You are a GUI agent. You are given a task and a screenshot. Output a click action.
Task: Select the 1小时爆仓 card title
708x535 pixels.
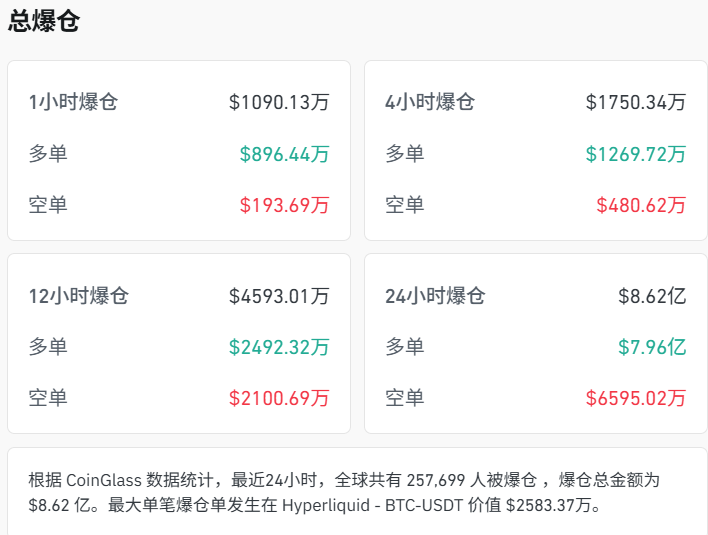pyautogui.click(x=74, y=102)
